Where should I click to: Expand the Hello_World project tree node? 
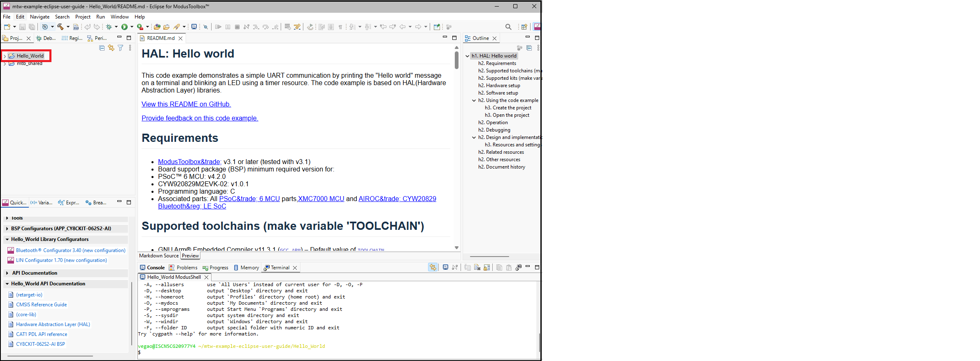tap(5, 56)
